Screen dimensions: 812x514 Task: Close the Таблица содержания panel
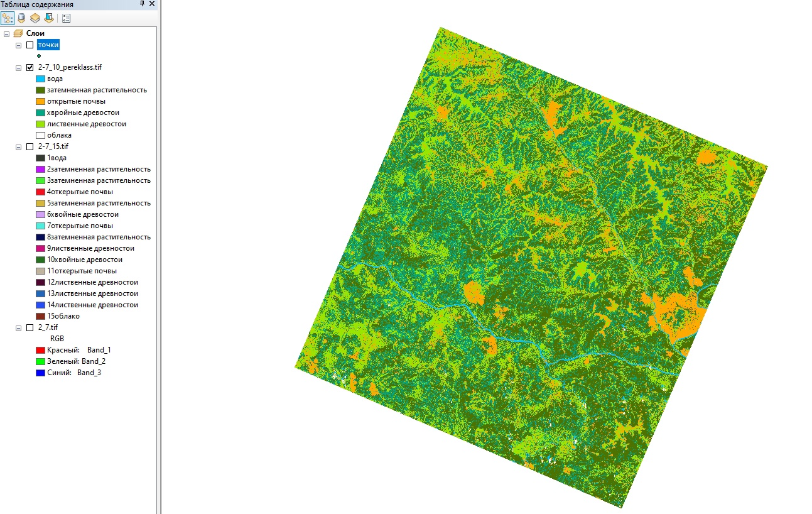pos(152,4)
